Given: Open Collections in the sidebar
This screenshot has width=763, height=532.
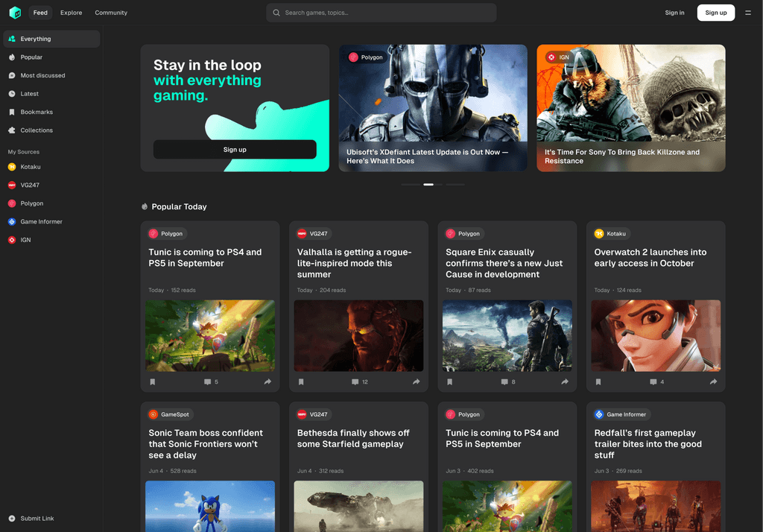Looking at the screenshot, I should 51,130.
